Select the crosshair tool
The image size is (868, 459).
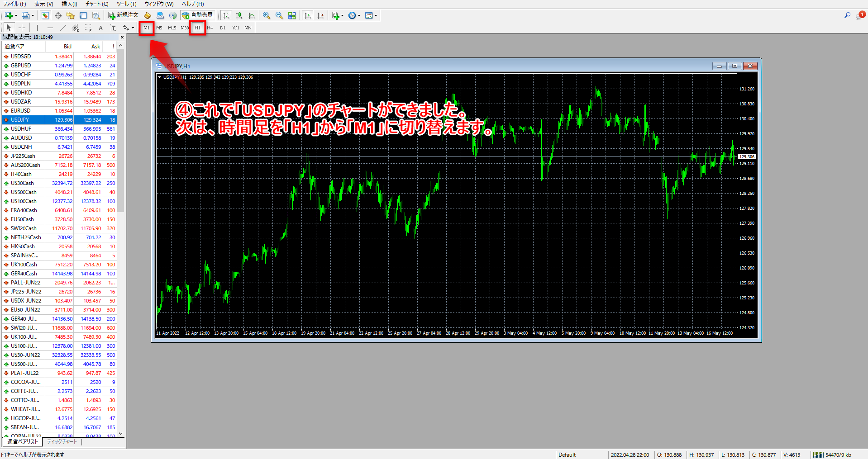pos(22,28)
